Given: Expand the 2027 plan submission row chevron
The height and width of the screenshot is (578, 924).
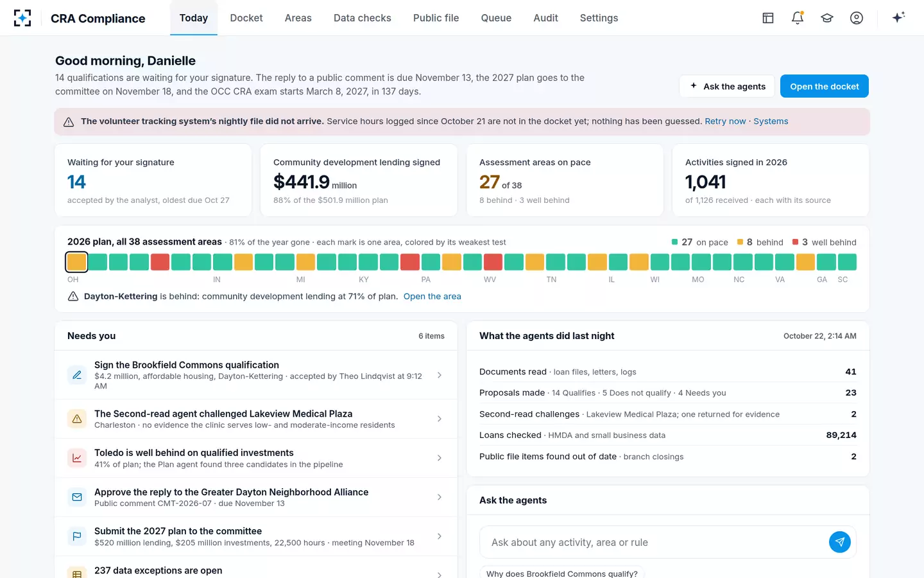Looking at the screenshot, I should (x=440, y=536).
